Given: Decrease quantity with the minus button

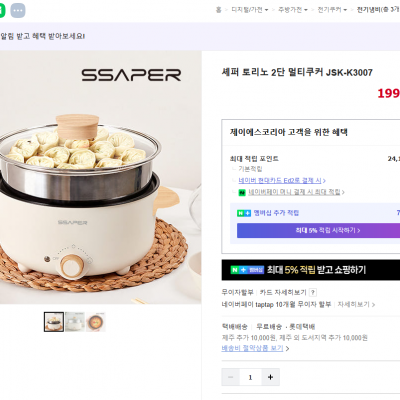Looking at the screenshot, I should coord(230,377).
